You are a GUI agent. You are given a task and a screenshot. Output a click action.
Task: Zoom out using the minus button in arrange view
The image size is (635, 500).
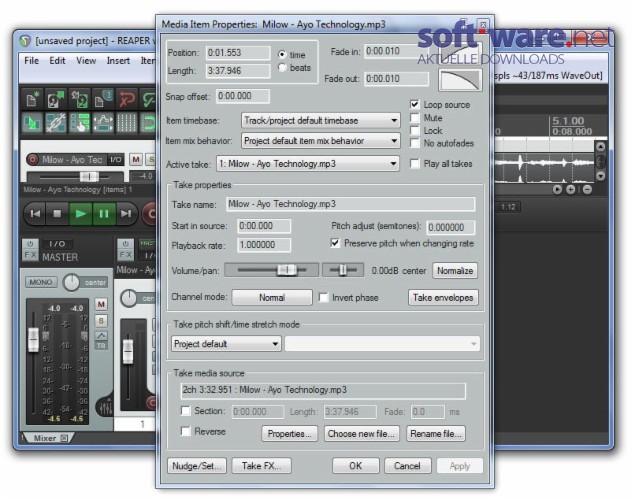point(587,189)
